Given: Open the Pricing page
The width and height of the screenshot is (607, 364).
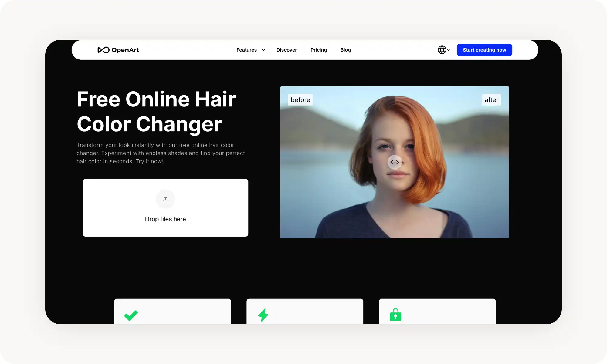Looking at the screenshot, I should click(318, 50).
